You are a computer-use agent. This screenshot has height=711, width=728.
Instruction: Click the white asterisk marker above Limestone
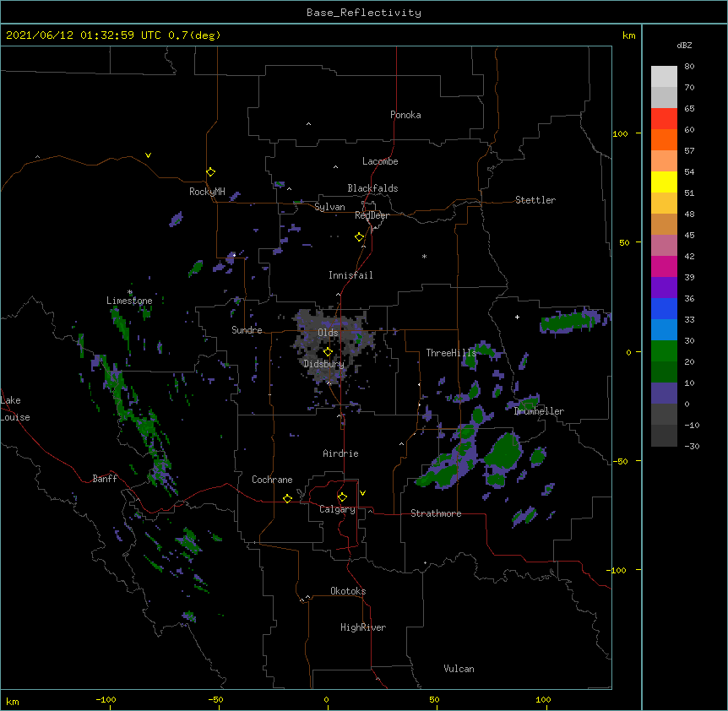130,292
